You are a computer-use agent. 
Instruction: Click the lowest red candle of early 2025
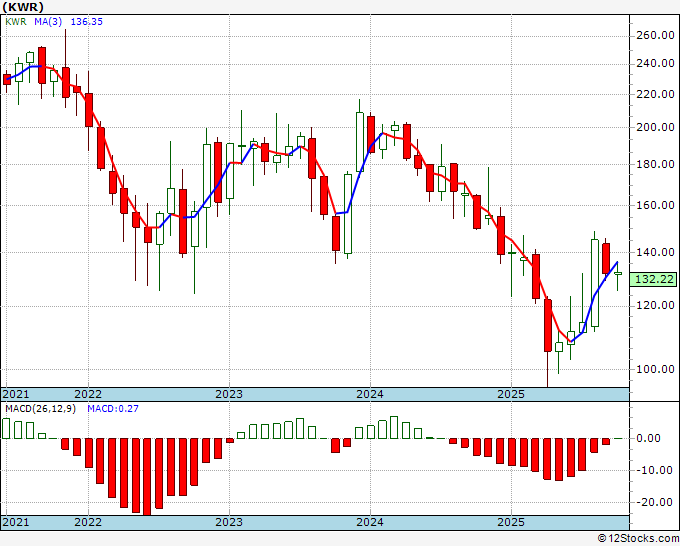[x=548, y=325]
